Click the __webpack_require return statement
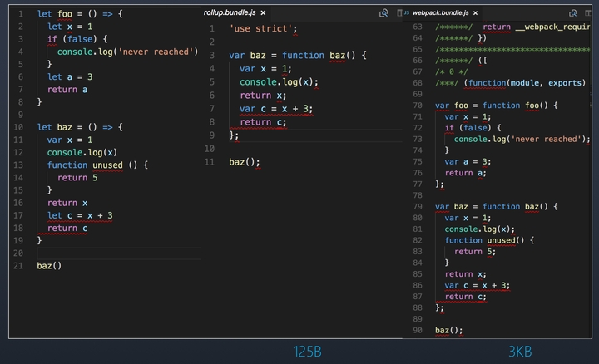 [x=537, y=27]
